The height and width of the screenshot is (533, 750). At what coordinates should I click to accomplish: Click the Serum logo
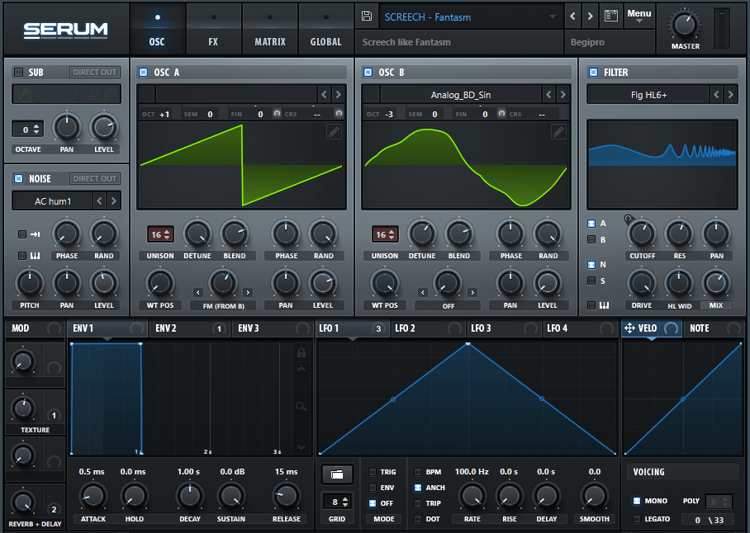[x=66, y=30]
